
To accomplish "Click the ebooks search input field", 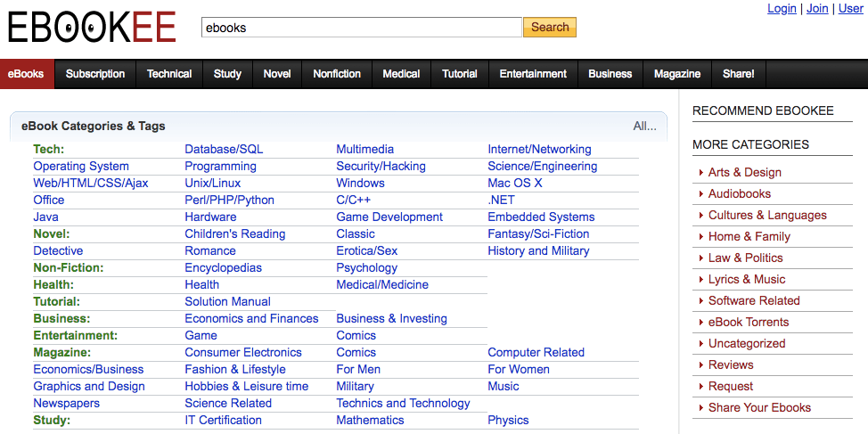I will click(x=362, y=27).
